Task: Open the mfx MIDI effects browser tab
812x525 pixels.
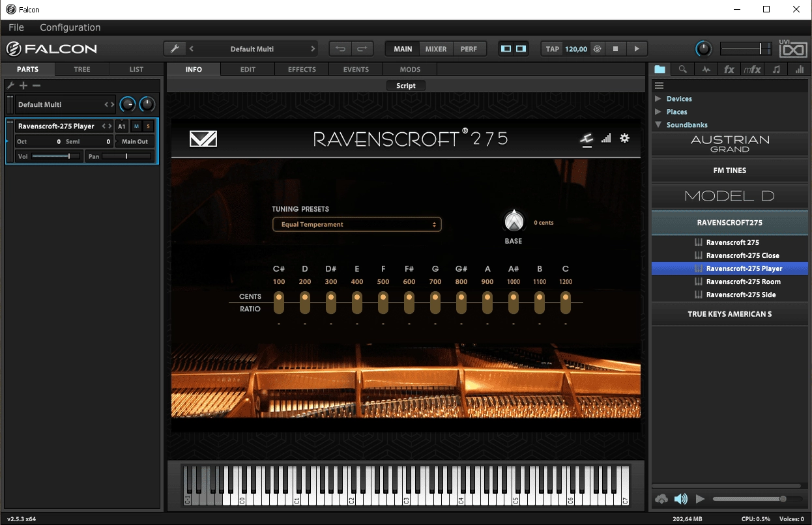Action: 752,69
